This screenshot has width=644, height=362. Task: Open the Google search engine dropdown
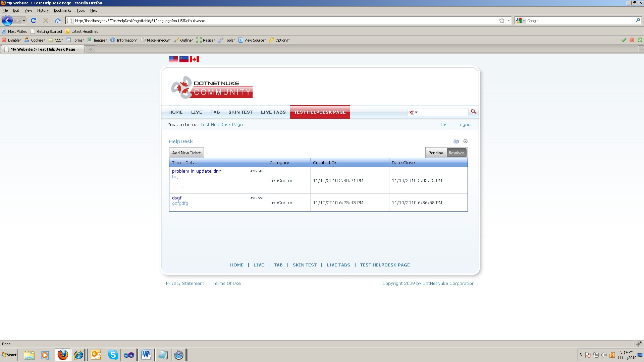point(520,21)
